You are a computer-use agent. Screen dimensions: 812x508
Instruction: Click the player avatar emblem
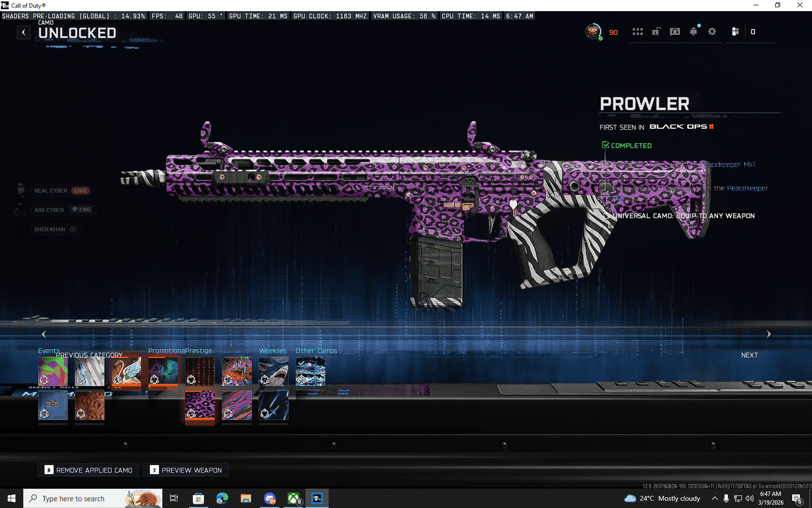[x=593, y=31]
